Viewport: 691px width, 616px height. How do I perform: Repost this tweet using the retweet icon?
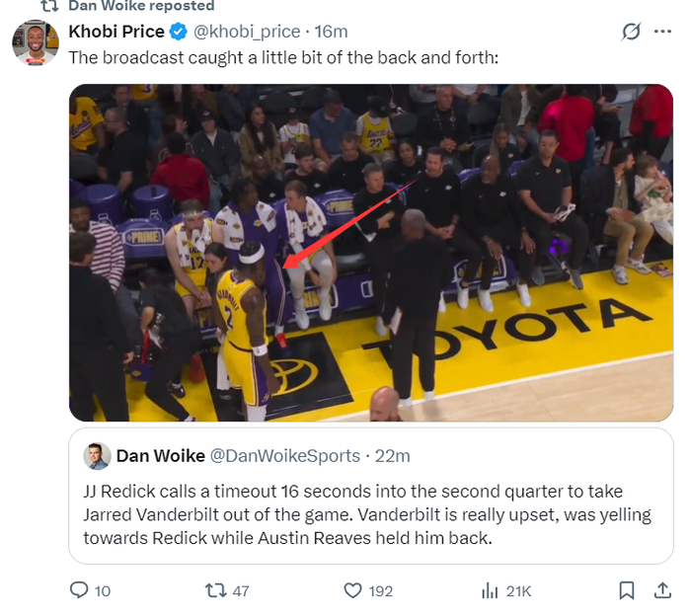(214, 590)
